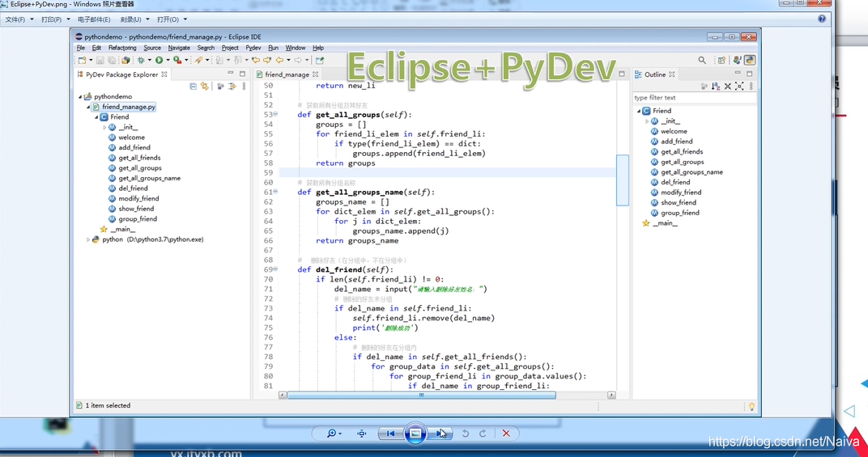Image resolution: width=868 pixels, height=457 pixels.
Task: Open photo viewer 打开(O) menu
Action: tap(168, 19)
